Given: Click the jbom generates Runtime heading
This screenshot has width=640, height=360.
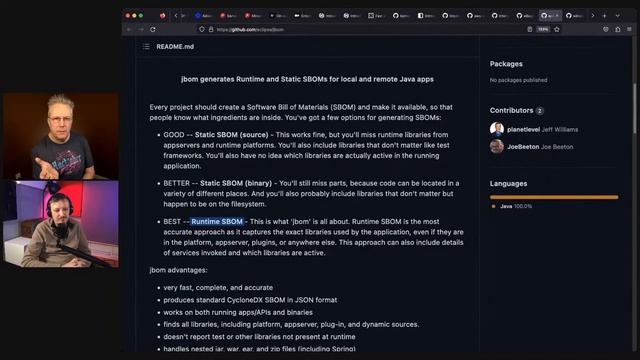Looking at the screenshot, I should coord(307,79).
